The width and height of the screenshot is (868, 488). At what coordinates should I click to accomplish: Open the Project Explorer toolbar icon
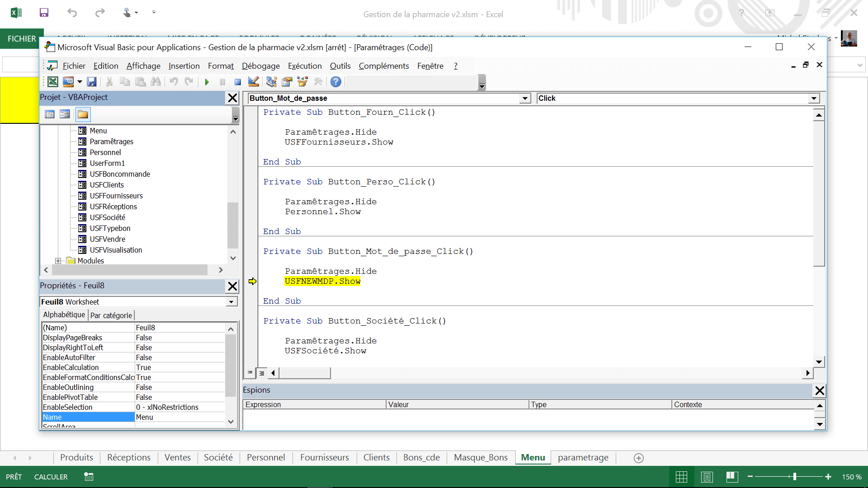[x=271, y=82]
